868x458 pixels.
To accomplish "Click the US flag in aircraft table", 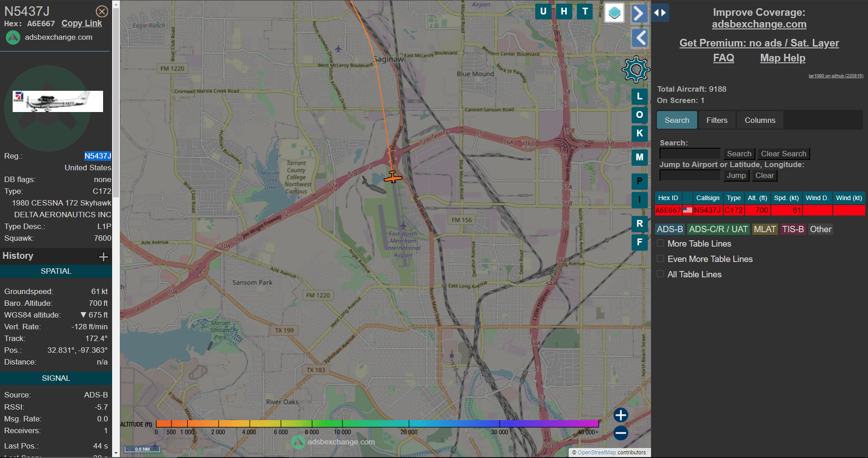I will tap(687, 210).
